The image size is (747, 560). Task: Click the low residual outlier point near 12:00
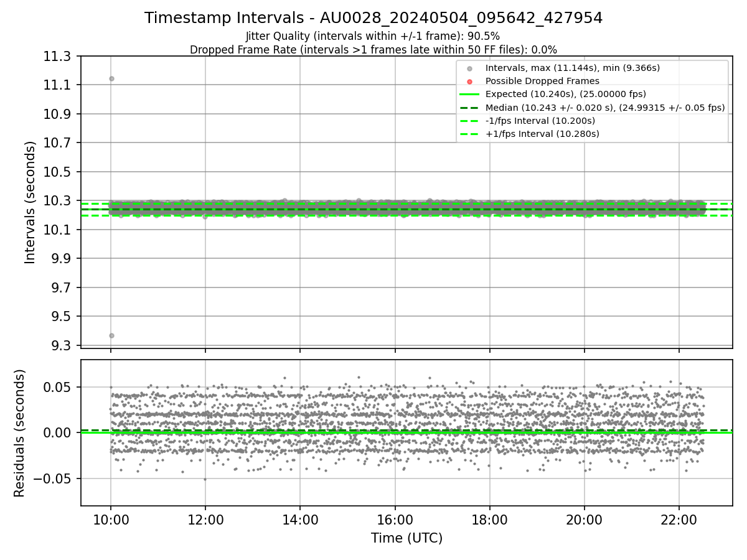[x=205, y=479]
